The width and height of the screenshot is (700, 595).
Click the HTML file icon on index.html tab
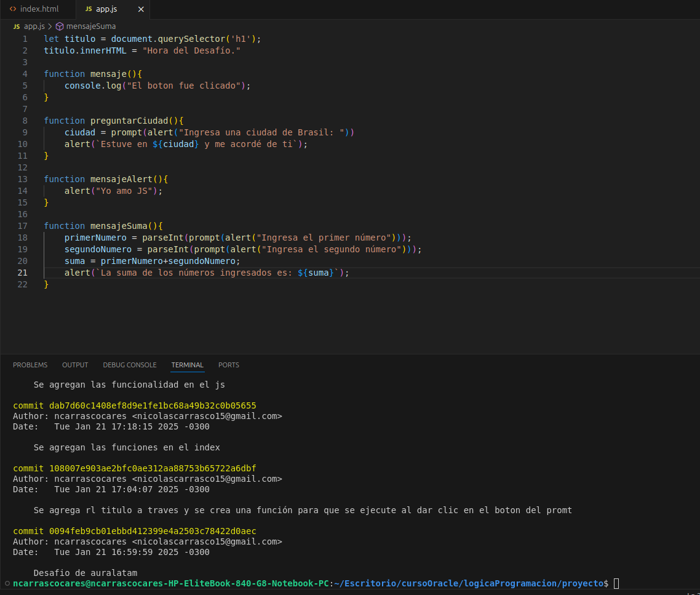point(13,9)
